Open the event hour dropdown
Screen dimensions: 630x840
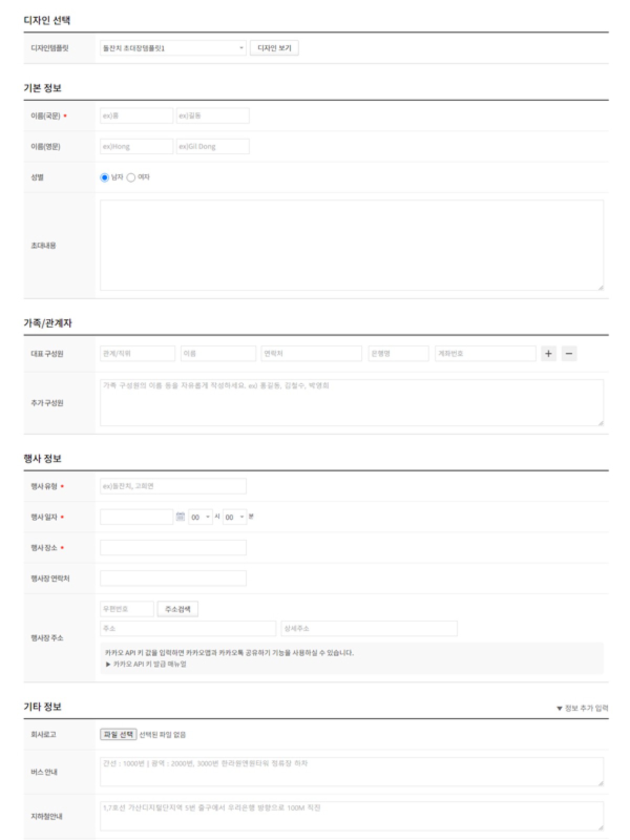coord(201,517)
